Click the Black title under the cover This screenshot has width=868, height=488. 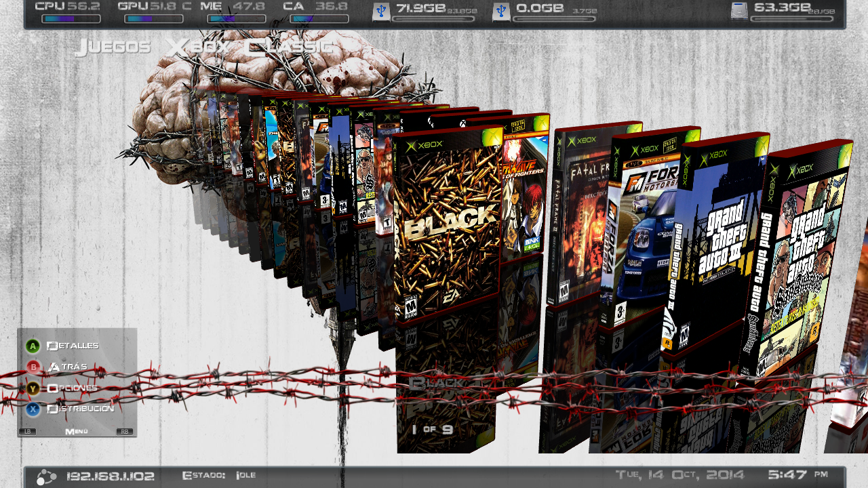(x=436, y=383)
